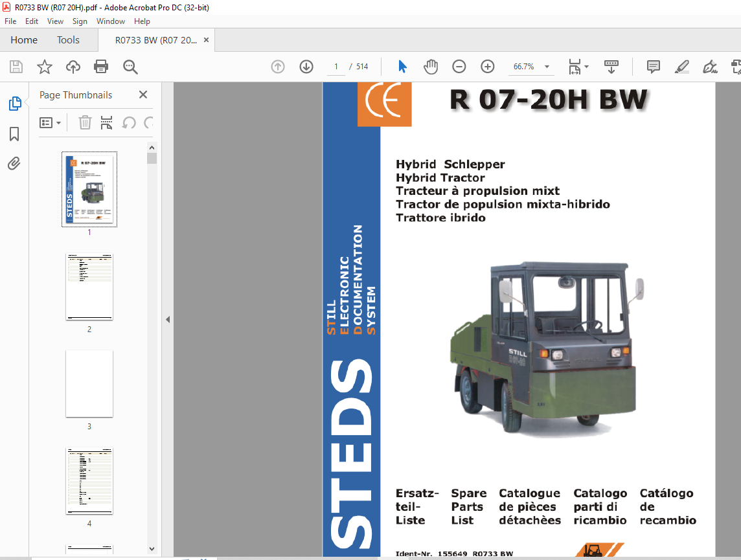Close the Page Thumbnails panel
Image resolution: width=741 pixels, height=560 pixels.
143,95
